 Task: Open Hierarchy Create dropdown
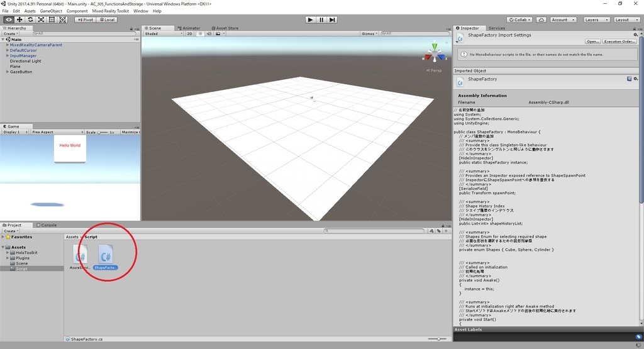[x=10, y=34]
